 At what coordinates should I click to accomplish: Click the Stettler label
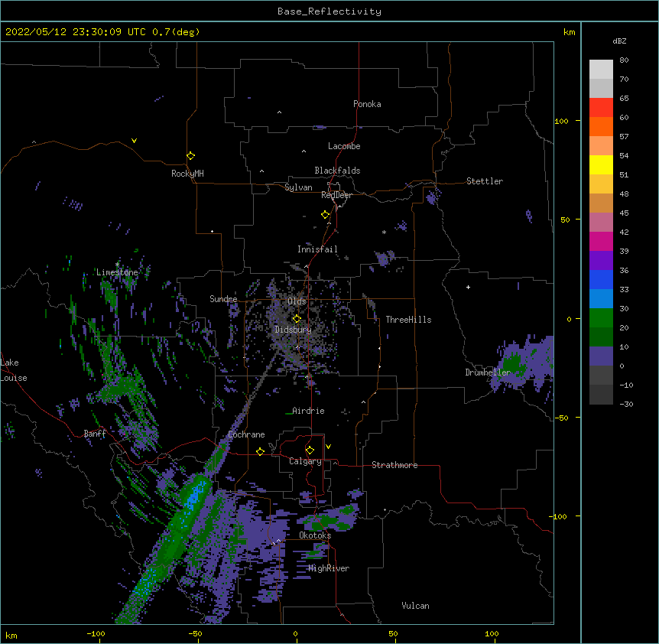pyautogui.click(x=485, y=181)
